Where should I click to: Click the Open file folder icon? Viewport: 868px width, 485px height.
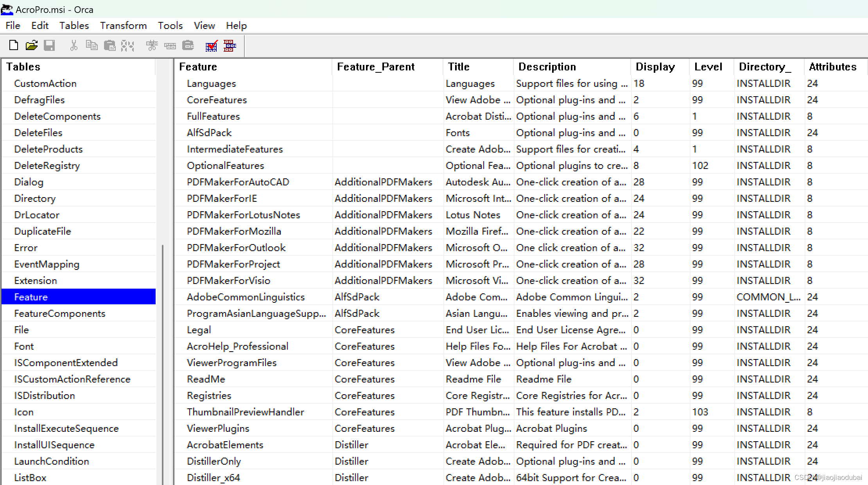[31, 46]
